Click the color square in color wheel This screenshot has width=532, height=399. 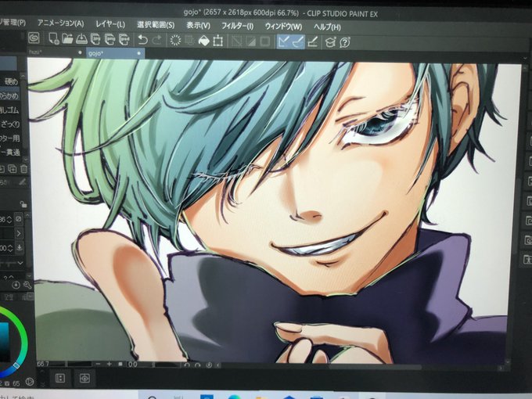[4, 342]
